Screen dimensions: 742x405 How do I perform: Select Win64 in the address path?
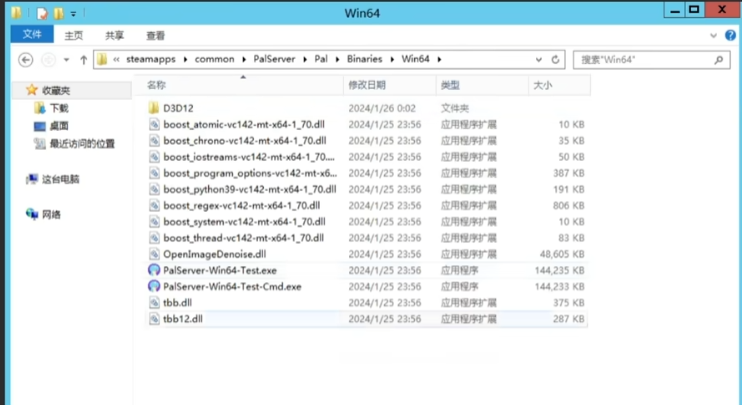tap(415, 59)
